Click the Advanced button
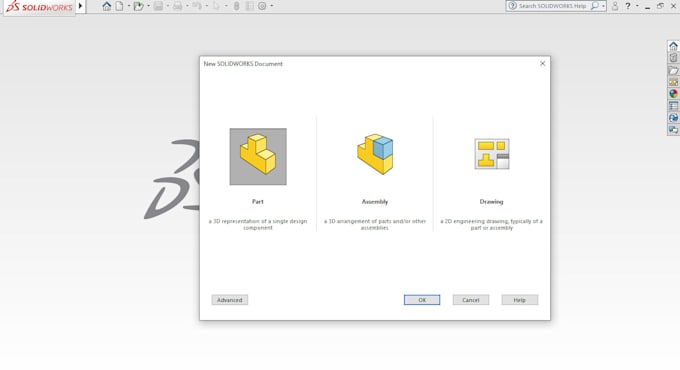The height and width of the screenshot is (370, 680). tap(230, 300)
